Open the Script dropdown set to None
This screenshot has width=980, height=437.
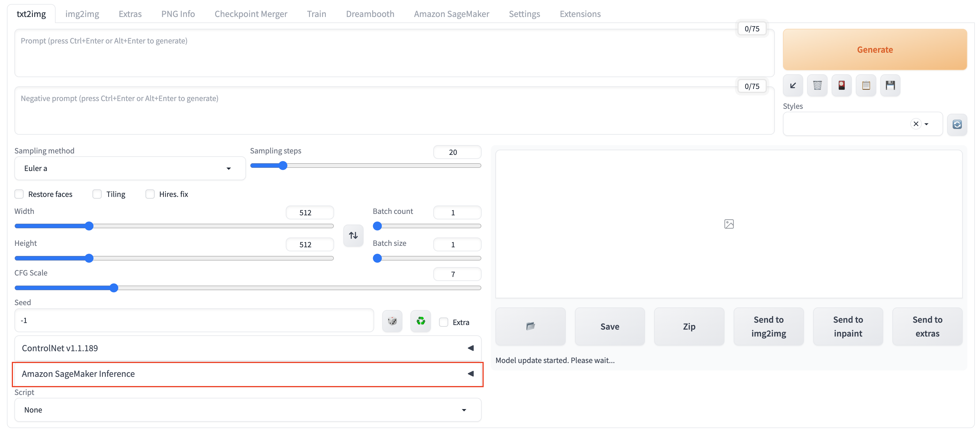pyautogui.click(x=247, y=410)
